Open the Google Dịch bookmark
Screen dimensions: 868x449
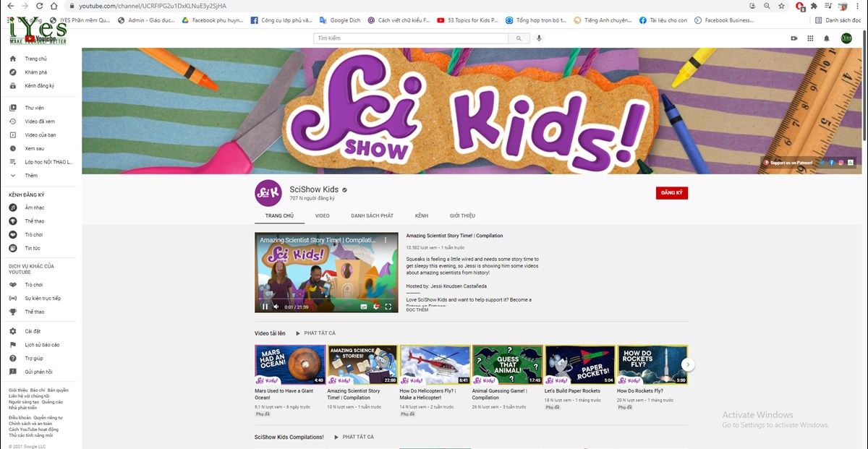pyautogui.click(x=340, y=20)
